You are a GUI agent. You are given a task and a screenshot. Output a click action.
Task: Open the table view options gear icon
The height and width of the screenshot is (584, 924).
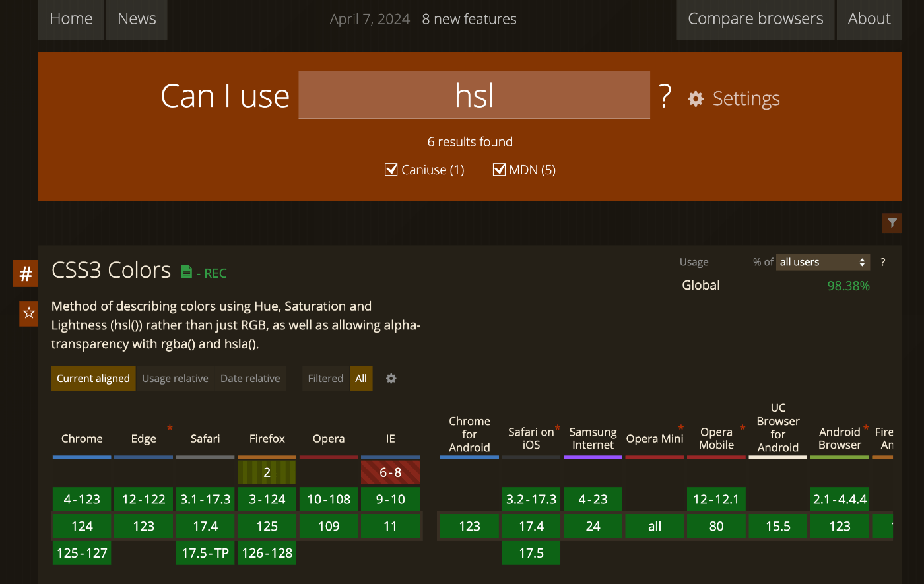[x=391, y=379]
